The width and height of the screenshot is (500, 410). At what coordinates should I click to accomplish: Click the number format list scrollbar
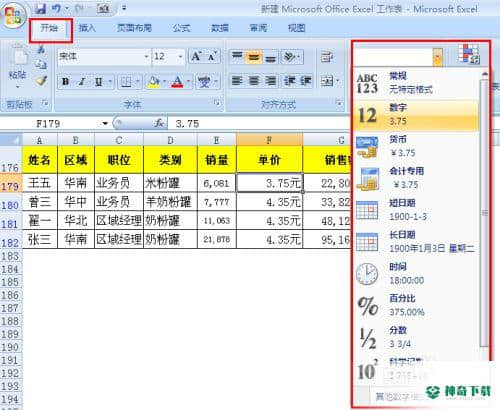coord(484,213)
